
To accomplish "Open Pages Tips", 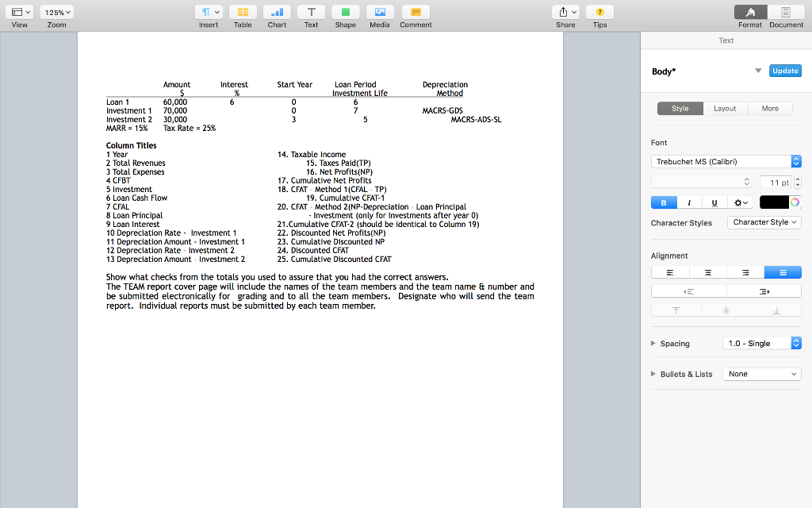I will pos(599,13).
